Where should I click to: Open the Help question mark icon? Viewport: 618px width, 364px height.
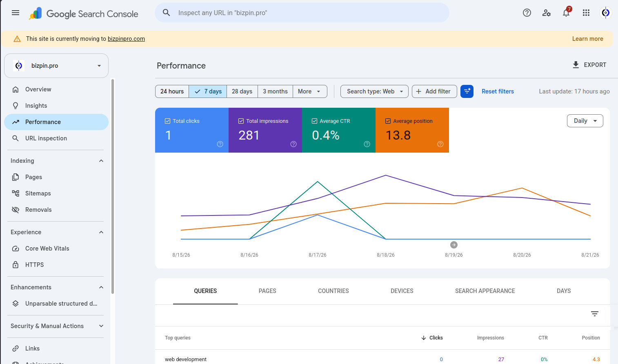click(x=527, y=13)
